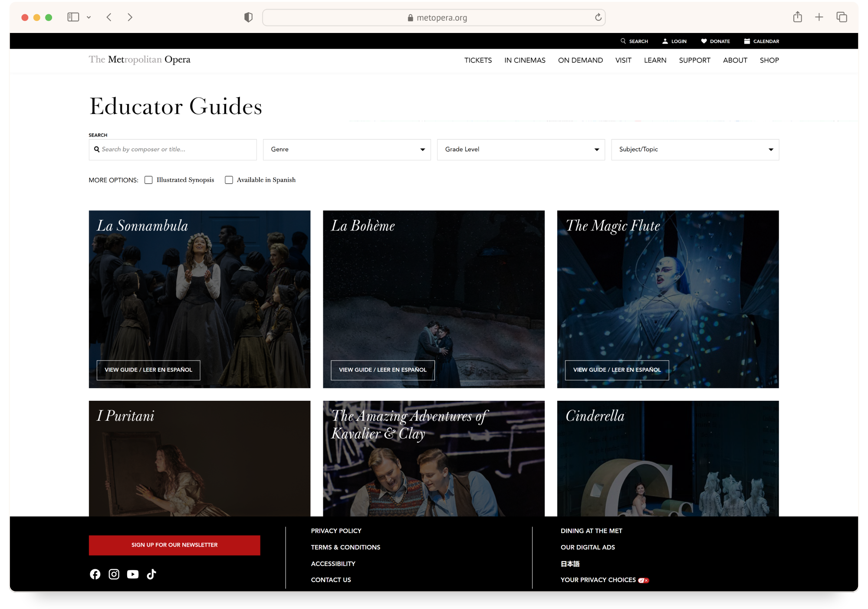Open the Tickets menu
Viewport: 868px width, 609px height.
(478, 60)
